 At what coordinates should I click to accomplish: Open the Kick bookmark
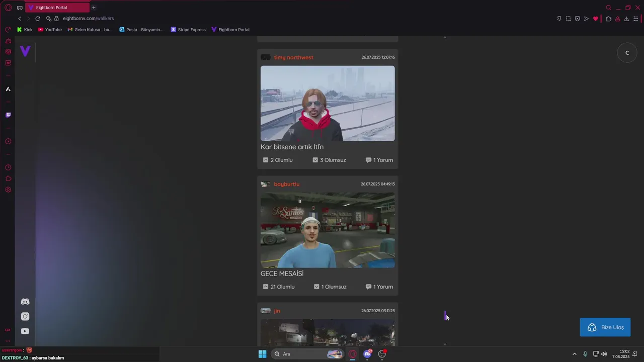pos(25,30)
